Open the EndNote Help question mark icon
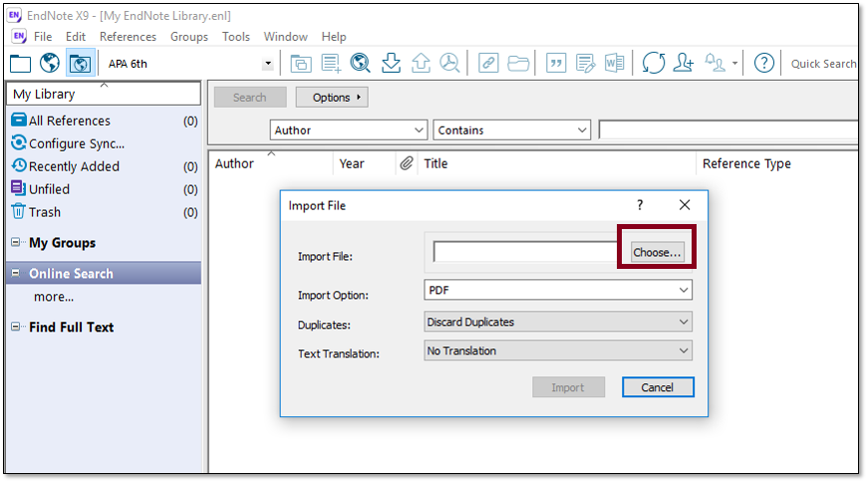Image resolution: width=868 pixels, height=483 pixels. (x=764, y=63)
